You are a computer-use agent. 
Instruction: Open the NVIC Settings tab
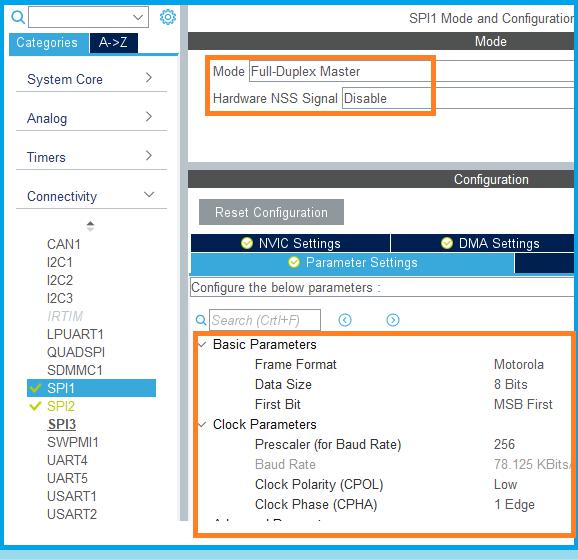tap(290, 243)
